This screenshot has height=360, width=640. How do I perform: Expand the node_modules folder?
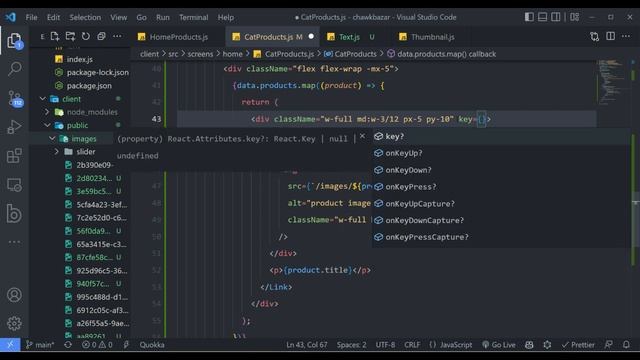[x=47, y=112]
